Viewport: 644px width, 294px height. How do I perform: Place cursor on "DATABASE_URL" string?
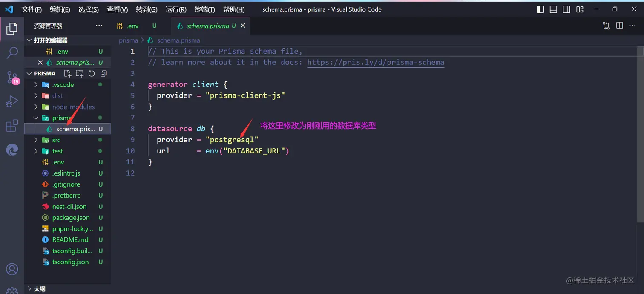(254, 151)
